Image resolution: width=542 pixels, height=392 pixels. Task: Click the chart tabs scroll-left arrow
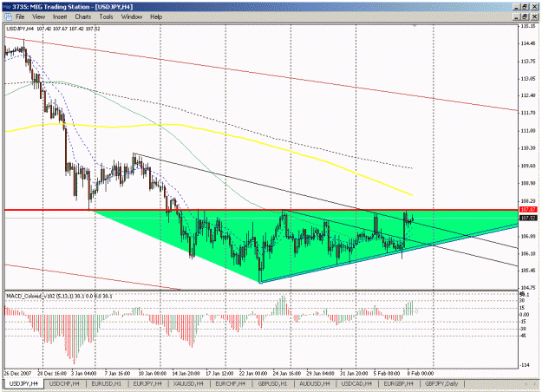tap(526, 384)
